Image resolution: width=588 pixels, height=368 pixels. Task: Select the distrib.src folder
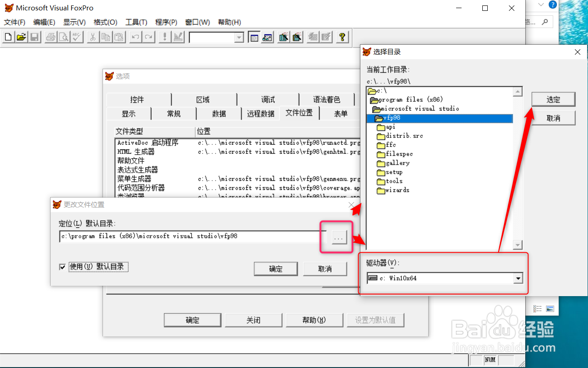400,136
